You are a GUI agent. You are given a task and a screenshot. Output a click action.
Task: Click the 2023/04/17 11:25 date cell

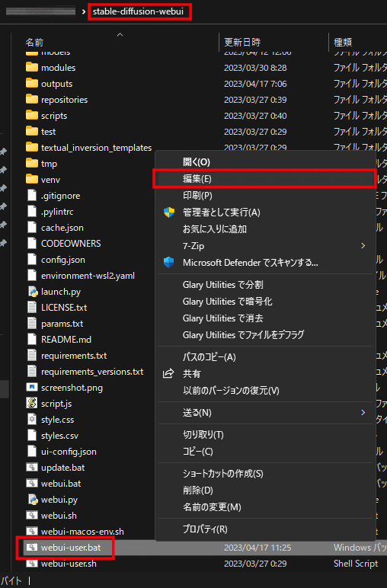257,548
